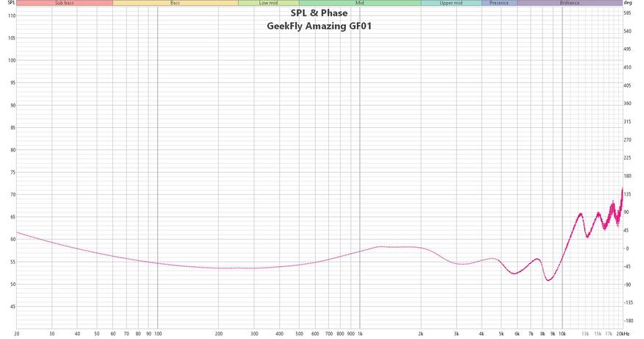Screen dimensions: 644x339
Task: Click the 85 SPL axis value
Action: tap(12, 127)
